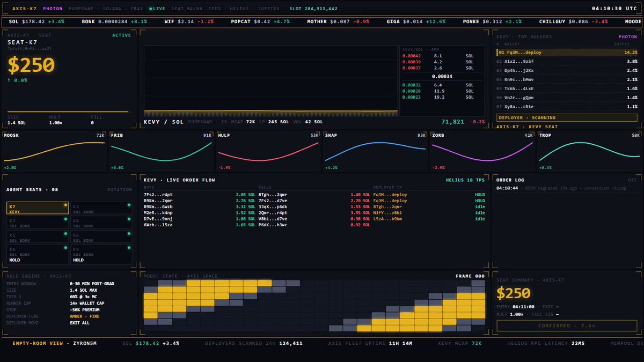Image resolution: width=644 pixels, height=362 pixels.
Task: Click the 0.00034 mid price
Action: 441,77
